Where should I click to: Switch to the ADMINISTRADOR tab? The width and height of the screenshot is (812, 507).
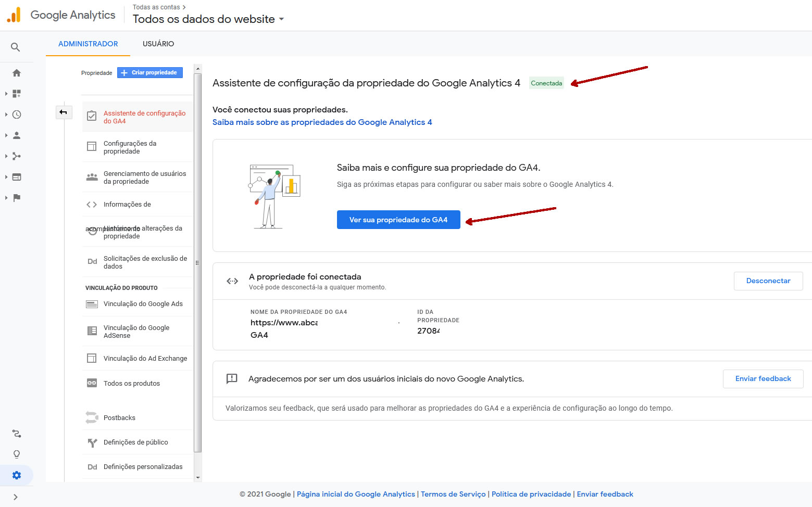pyautogui.click(x=88, y=44)
